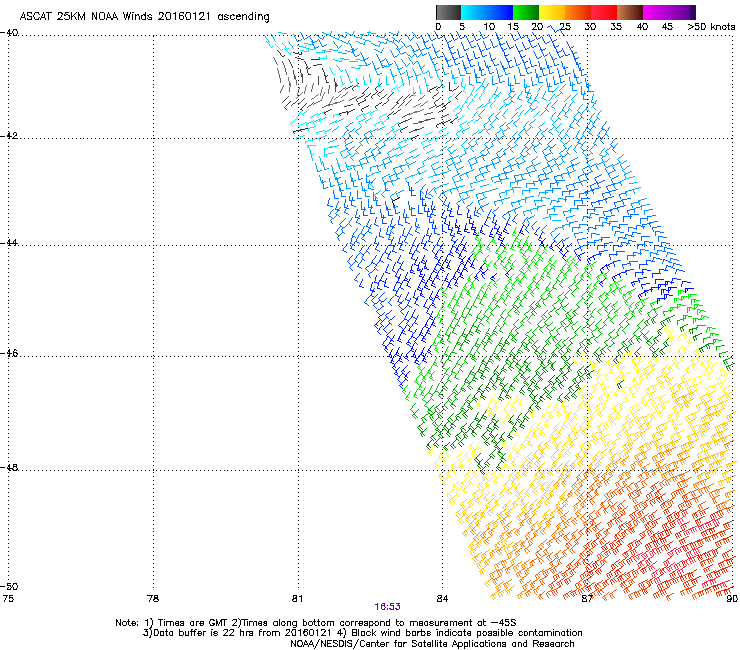Click the legend tick label '10'

pos(489,27)
